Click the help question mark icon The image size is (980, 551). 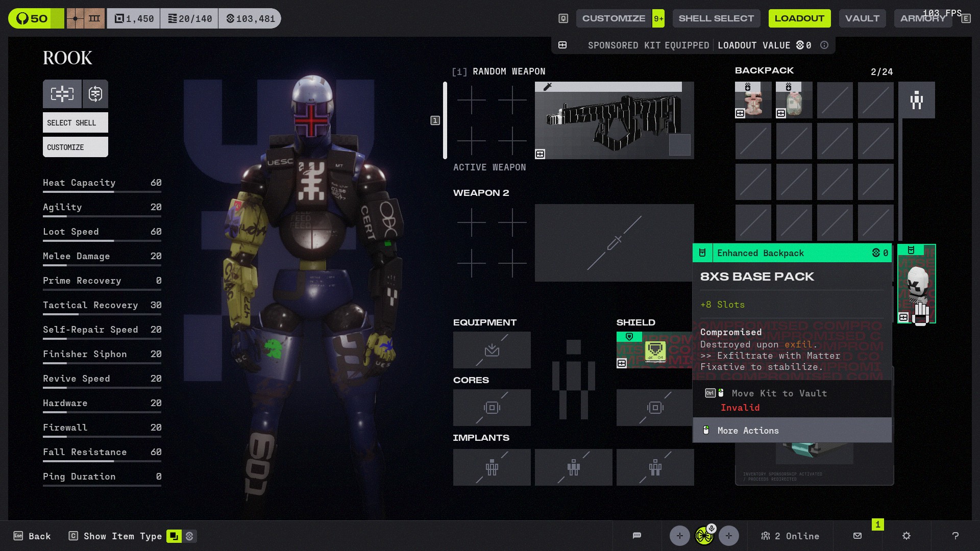955,536
